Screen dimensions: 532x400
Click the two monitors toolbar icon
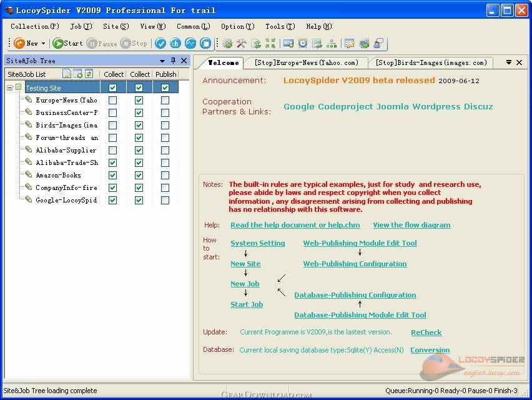pyautogui.click(x=364, y=44)
